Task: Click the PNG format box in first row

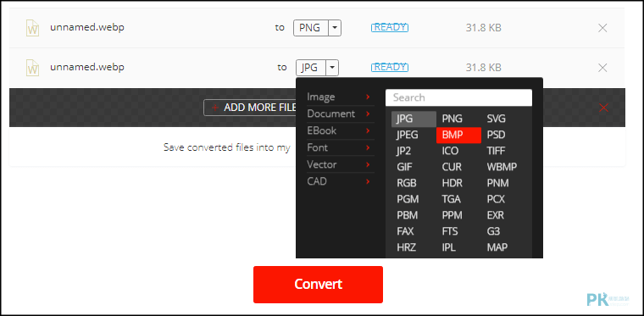Action: 311,28
